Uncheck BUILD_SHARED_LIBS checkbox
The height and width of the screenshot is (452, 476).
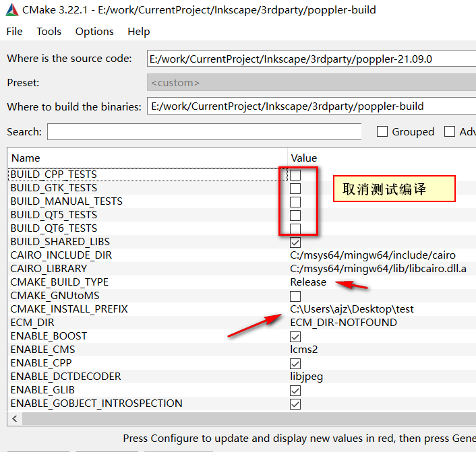coord(295,243)
